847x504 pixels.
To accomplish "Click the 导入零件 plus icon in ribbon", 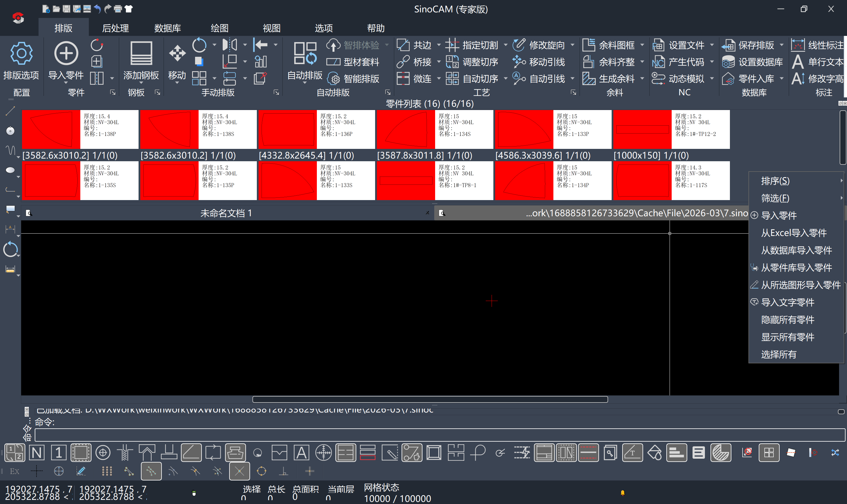I will coord(66,53).
